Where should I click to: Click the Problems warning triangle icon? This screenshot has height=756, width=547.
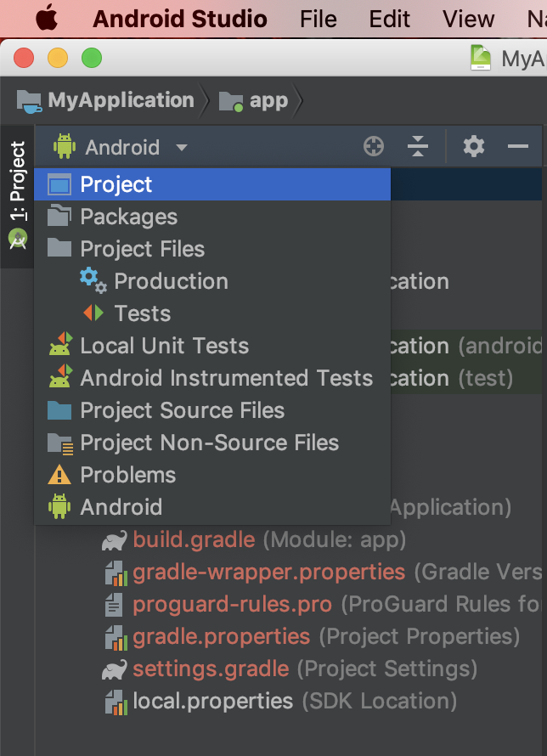pos(59,475)
